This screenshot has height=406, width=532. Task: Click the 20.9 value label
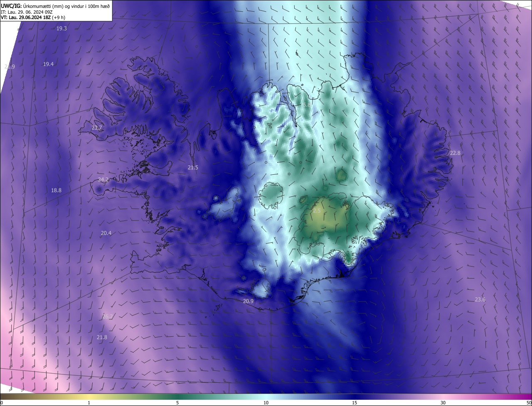pos(248,301)
